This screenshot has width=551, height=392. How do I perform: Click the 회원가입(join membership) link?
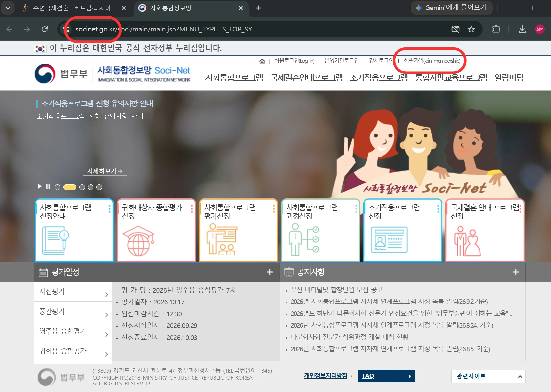[432, 61]
